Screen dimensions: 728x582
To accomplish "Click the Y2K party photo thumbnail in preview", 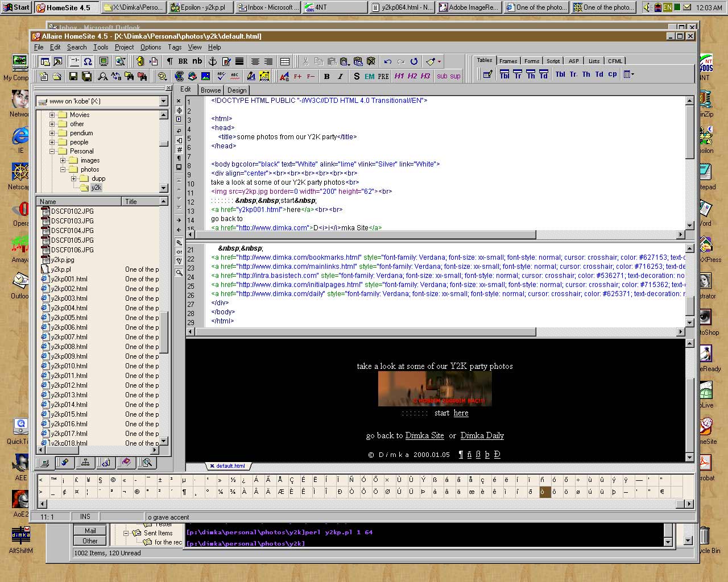I will 435,389.
